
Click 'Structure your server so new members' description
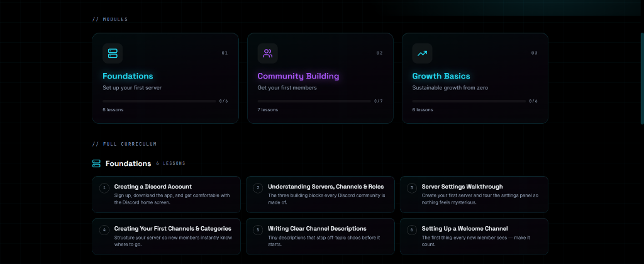173,241
